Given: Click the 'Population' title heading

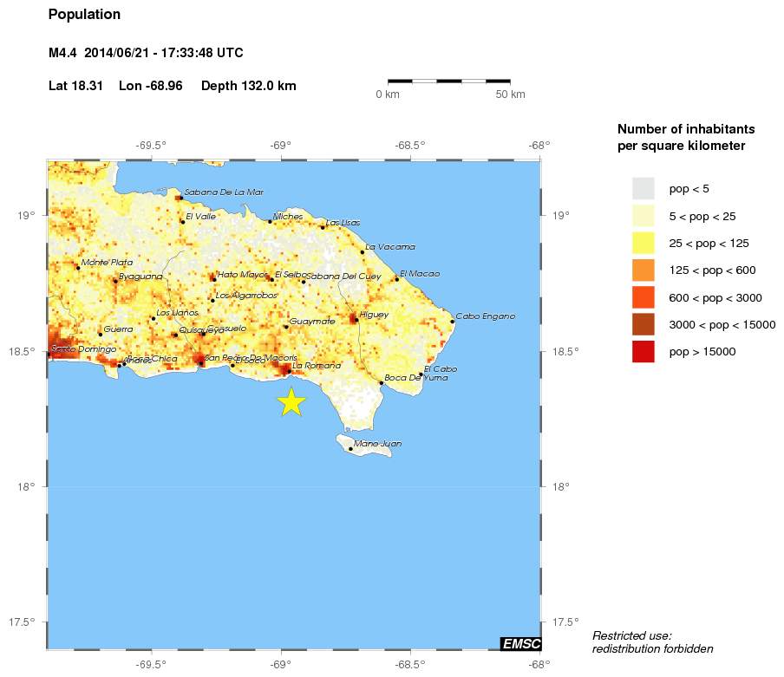Looking at the screenshot, I should (85, 15).
